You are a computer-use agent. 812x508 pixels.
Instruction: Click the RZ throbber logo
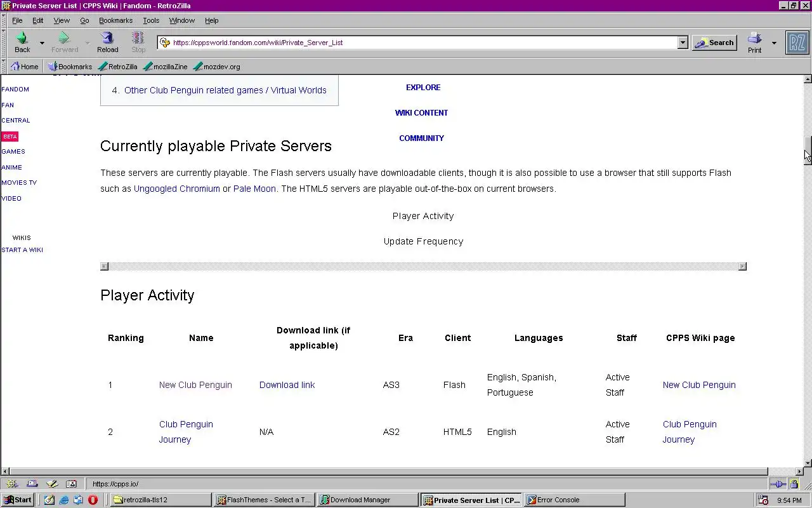[x=797, y=43]
